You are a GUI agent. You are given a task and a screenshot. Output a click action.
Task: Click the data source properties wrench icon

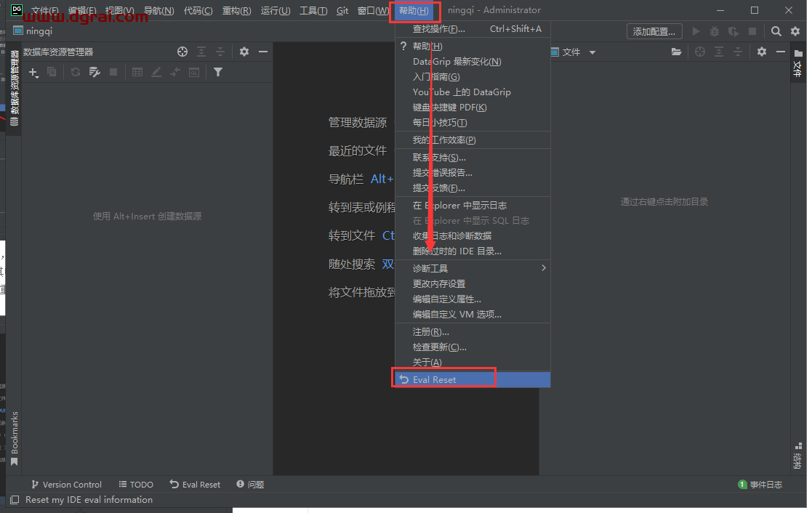(x=95, y=72)
